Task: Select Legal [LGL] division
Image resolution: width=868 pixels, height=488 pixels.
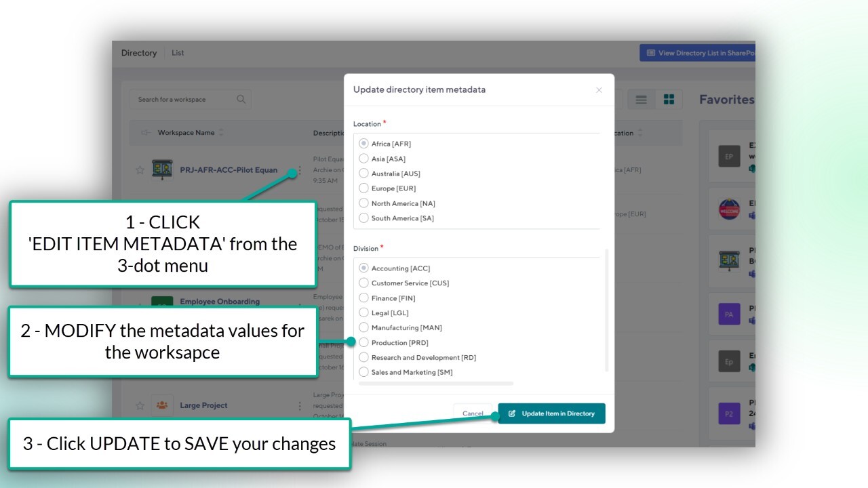Action: click(363, 313)
